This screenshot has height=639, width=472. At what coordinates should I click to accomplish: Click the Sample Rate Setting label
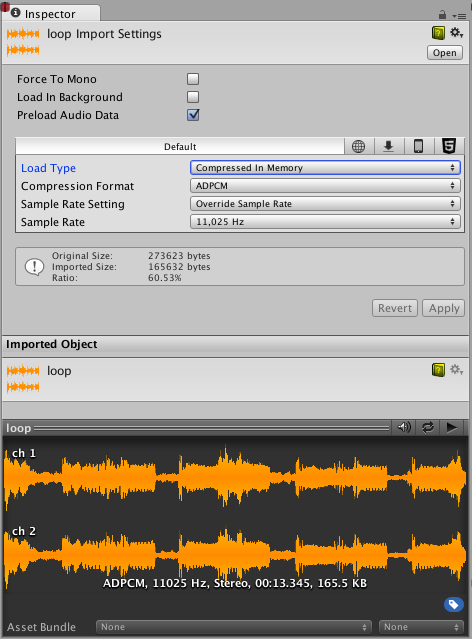click(x=73, y=204)
